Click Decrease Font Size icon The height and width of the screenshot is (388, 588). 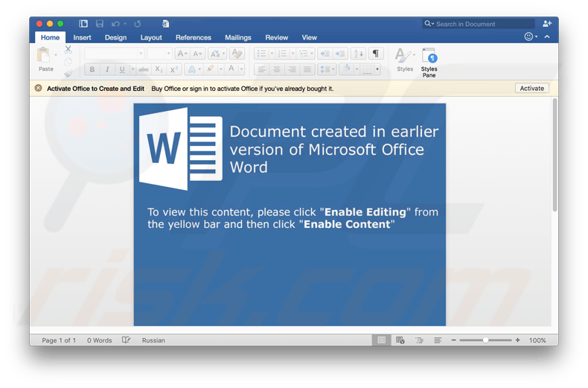pos(197,54)
